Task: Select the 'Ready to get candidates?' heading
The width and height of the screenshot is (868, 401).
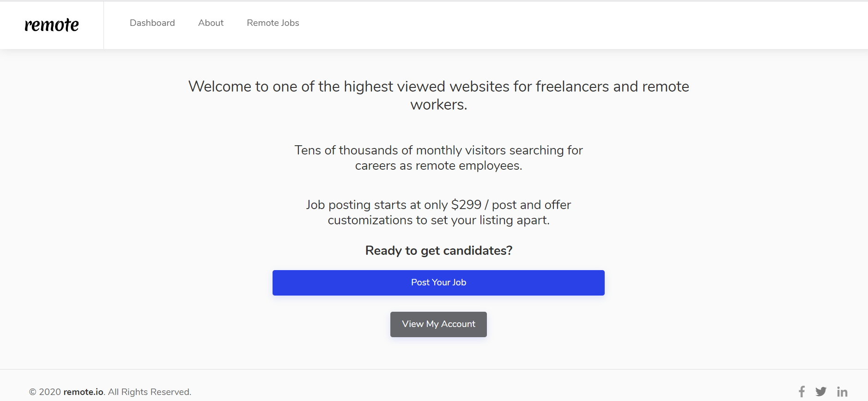Action: (438, 251)
